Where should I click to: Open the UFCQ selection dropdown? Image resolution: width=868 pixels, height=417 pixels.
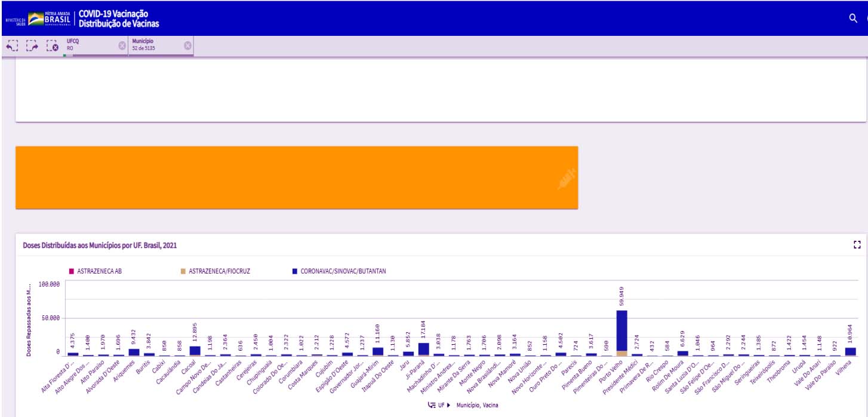pos(90,45)
